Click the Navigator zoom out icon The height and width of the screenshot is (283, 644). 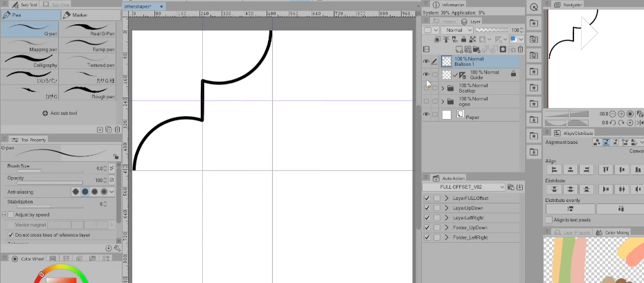point(613,113)
